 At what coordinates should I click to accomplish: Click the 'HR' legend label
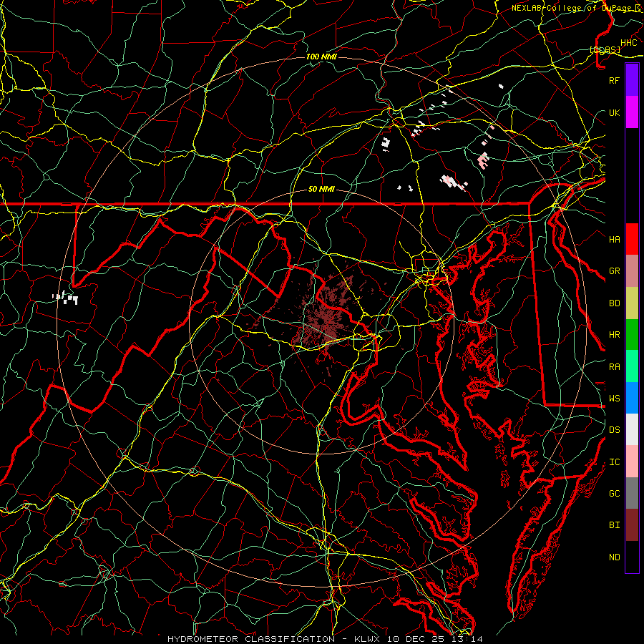click(x=614, y=335)
